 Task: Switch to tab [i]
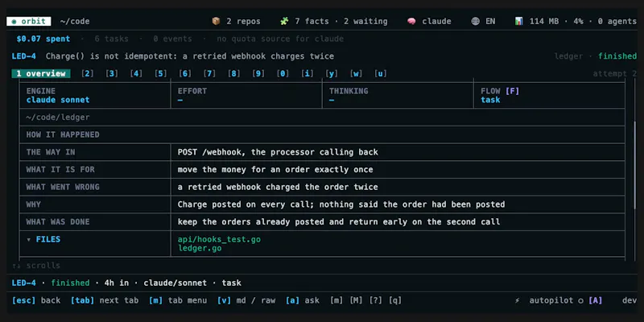[x=308, y=74]
